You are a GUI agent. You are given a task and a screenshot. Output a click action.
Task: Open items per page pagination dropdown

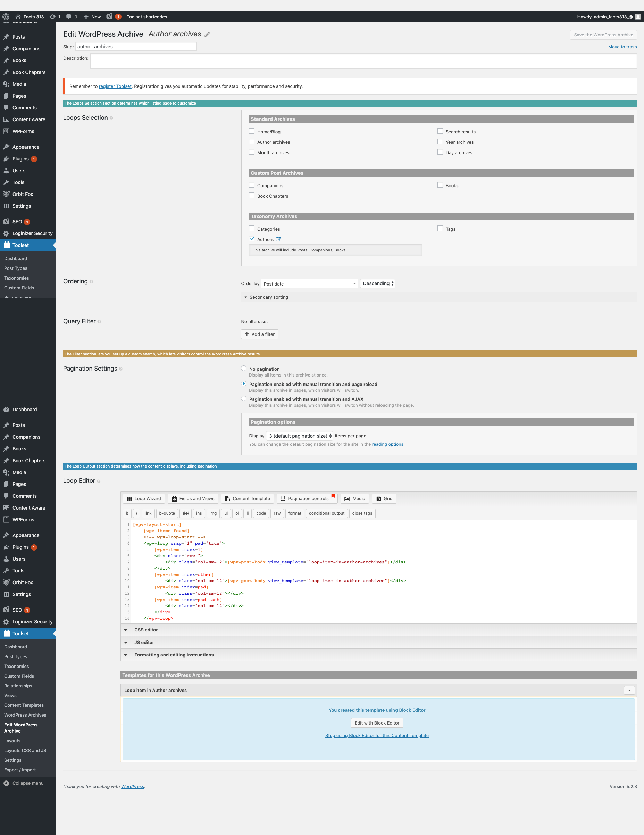pos(300,436)
